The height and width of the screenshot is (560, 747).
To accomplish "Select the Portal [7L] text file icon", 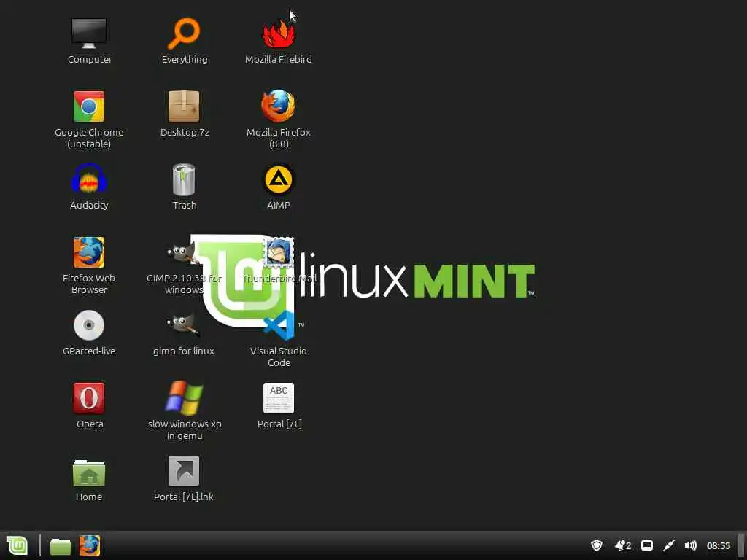I will (x=279, y=398).
